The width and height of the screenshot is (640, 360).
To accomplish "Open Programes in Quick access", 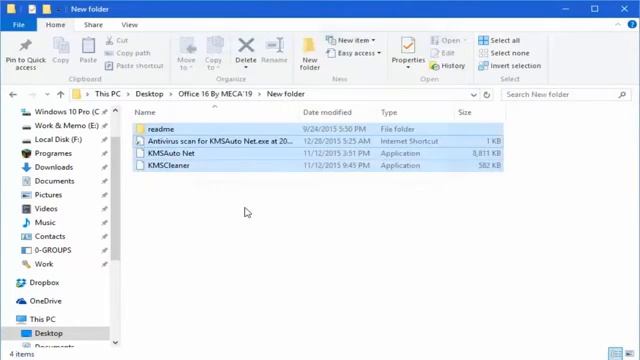I will tap(47, 153).
